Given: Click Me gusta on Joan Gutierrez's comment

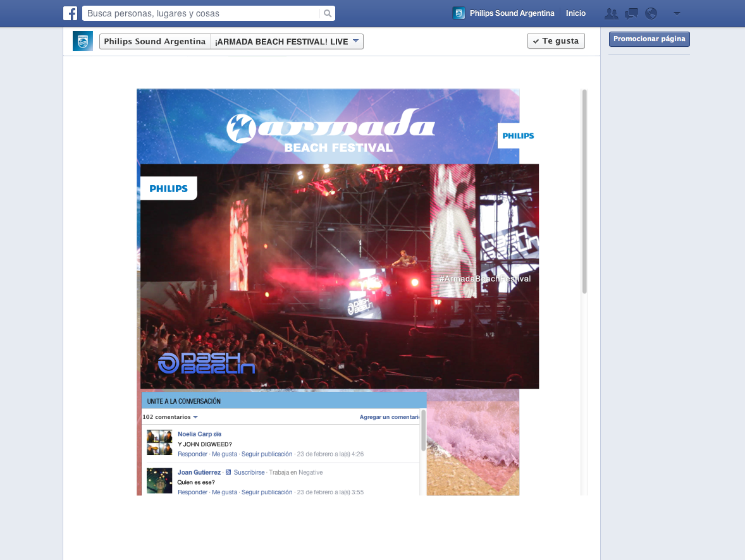Looking at the screenshot, I should [x=225, y=492].
